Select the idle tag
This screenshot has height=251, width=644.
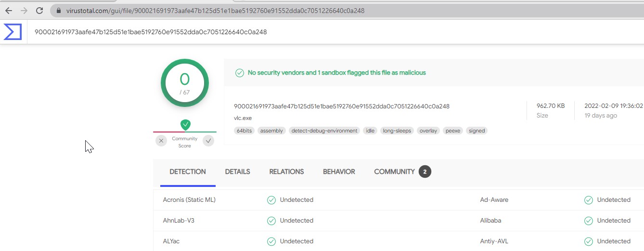coord(370,131)
